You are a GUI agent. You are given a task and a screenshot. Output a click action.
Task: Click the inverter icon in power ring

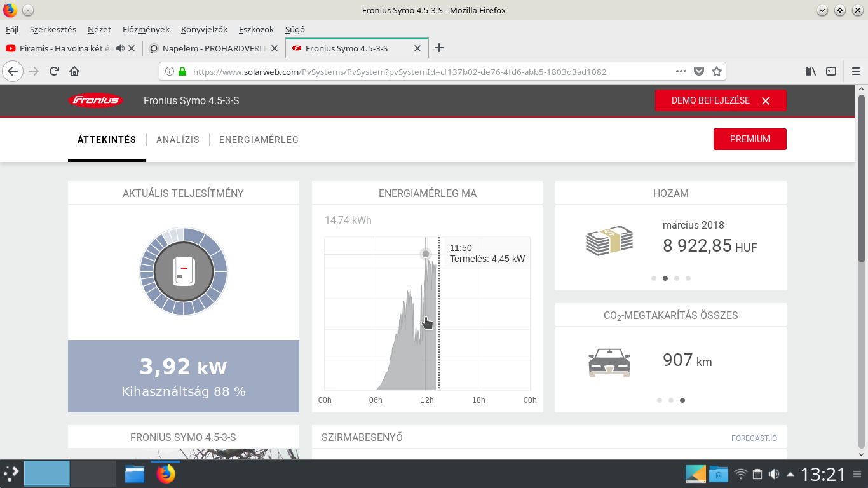point(184,271)
